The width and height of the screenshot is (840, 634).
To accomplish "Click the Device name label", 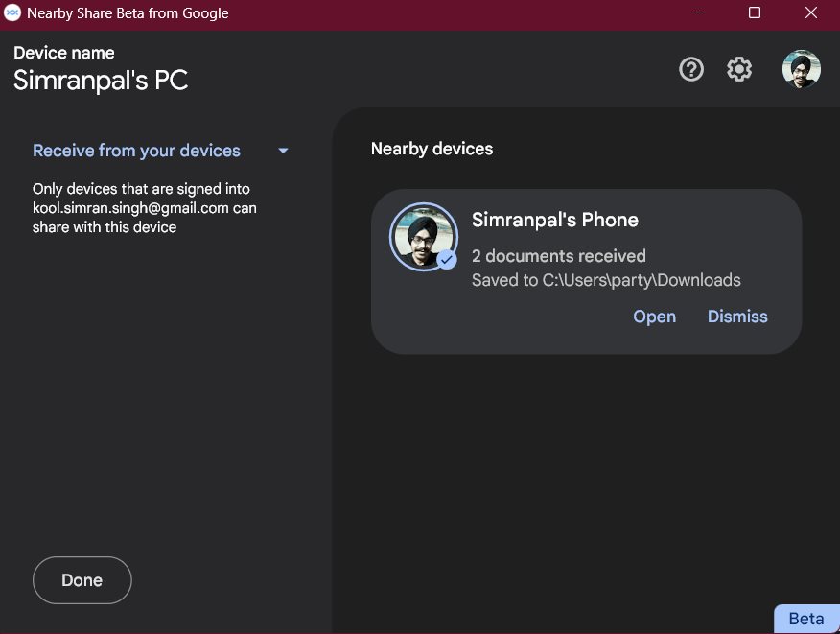I will pyautogui.click(x=63, y=53).
